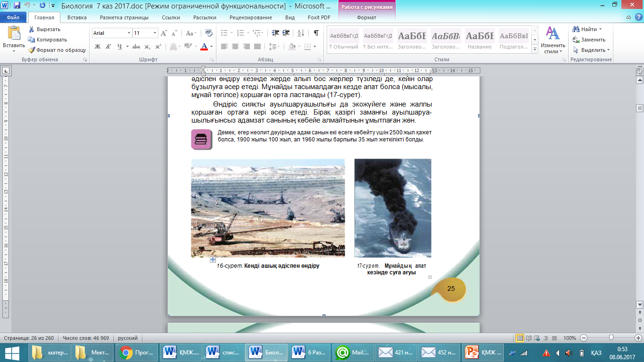Click the zoom slider in status bar
The image size is (644, 362).
[x=611, y=338]
